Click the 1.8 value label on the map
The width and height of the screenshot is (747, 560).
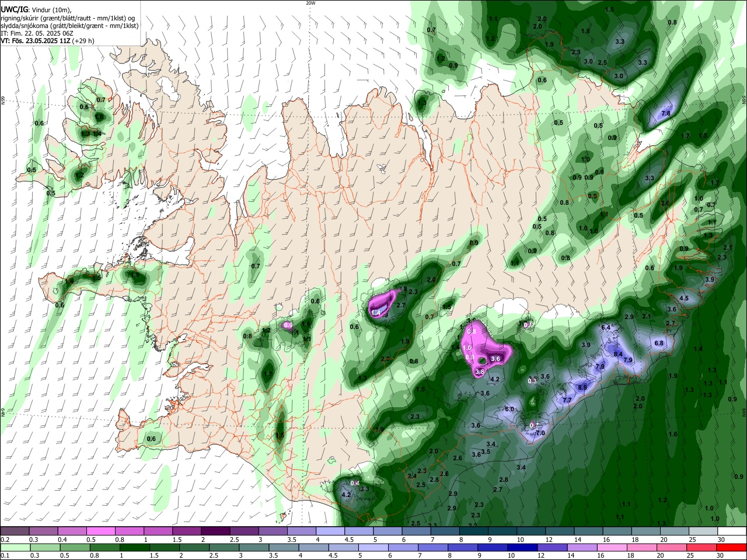click(x=586, y=31)
